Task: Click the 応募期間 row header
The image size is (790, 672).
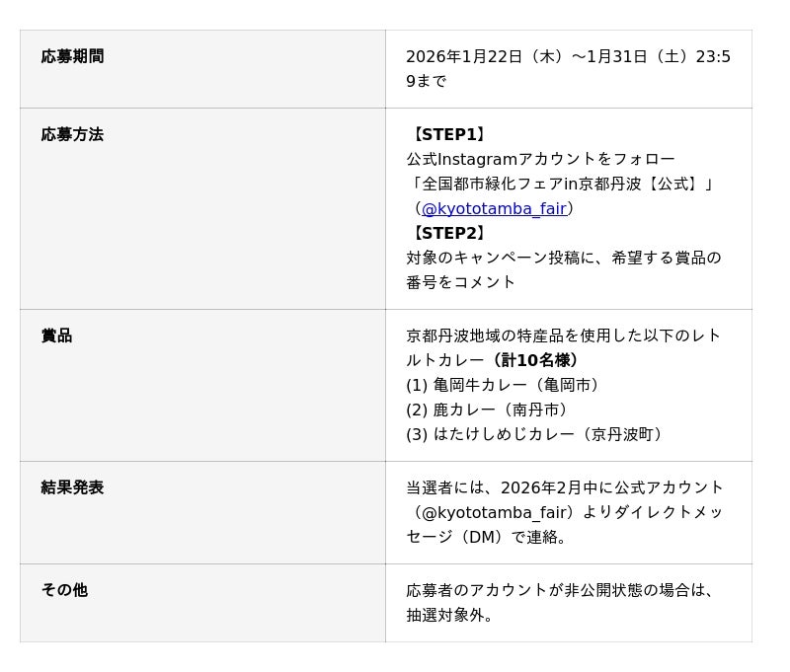Action: coord(72,56)
